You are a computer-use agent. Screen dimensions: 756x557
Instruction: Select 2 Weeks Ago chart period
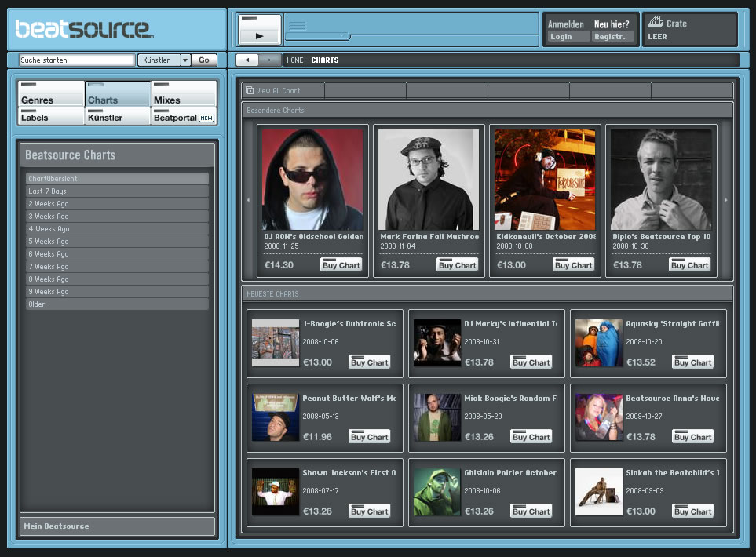click(x=117, y=203)
